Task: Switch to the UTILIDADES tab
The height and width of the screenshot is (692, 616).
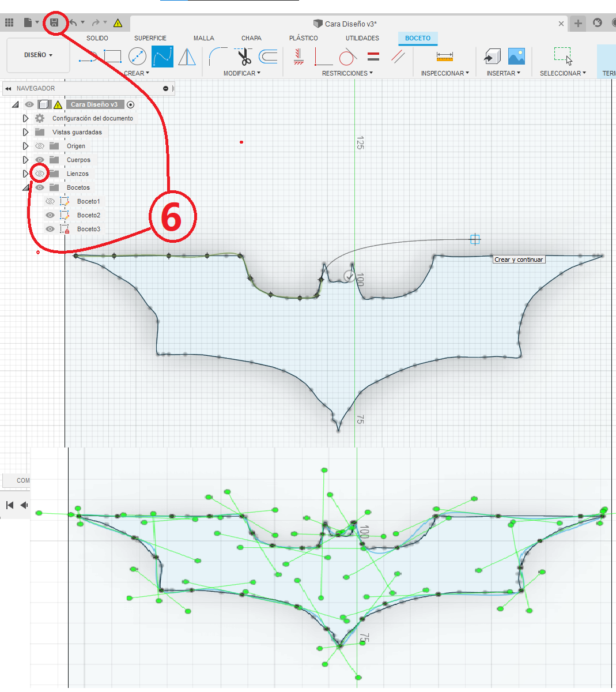Action: [x=362, y=38]
